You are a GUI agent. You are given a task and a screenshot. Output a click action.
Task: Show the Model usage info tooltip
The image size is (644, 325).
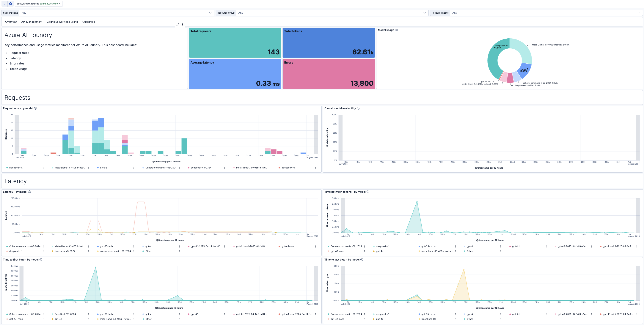pyautogui.click(x=396, y=30)
